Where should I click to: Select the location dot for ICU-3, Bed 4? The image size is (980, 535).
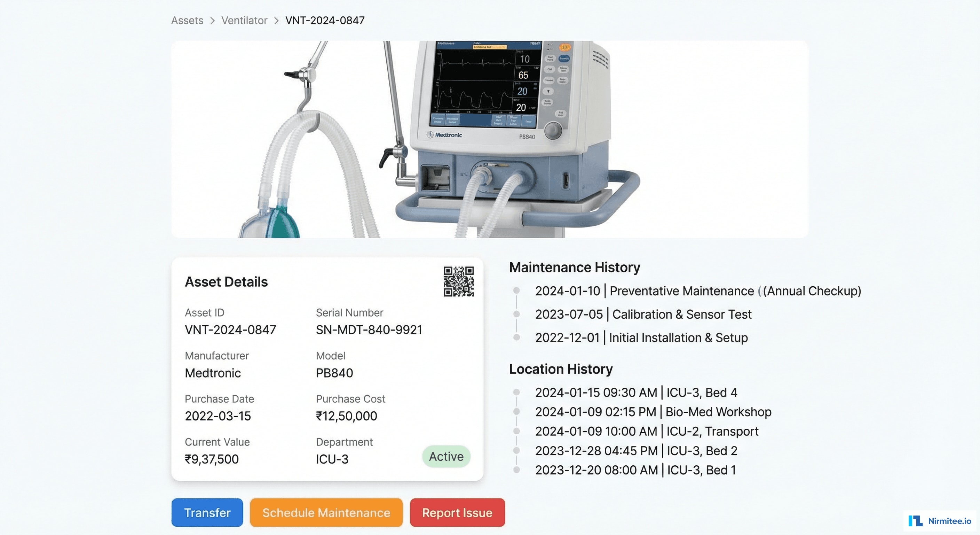click(516, 393)
